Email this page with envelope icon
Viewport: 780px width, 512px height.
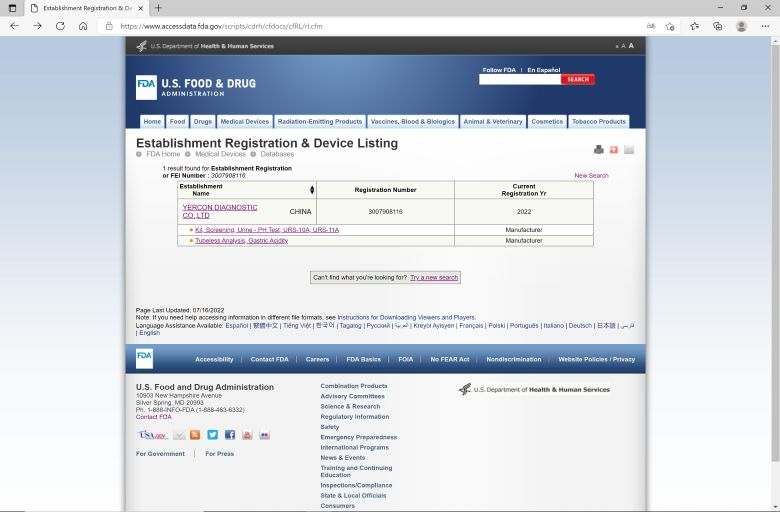[629, 149]
